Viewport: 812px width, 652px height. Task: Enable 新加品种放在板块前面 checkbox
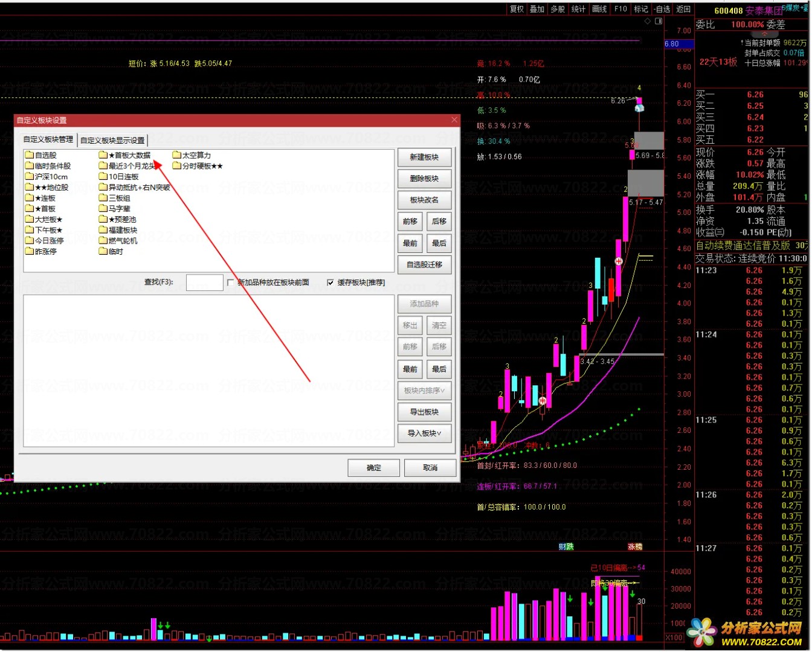click(231, 283)
